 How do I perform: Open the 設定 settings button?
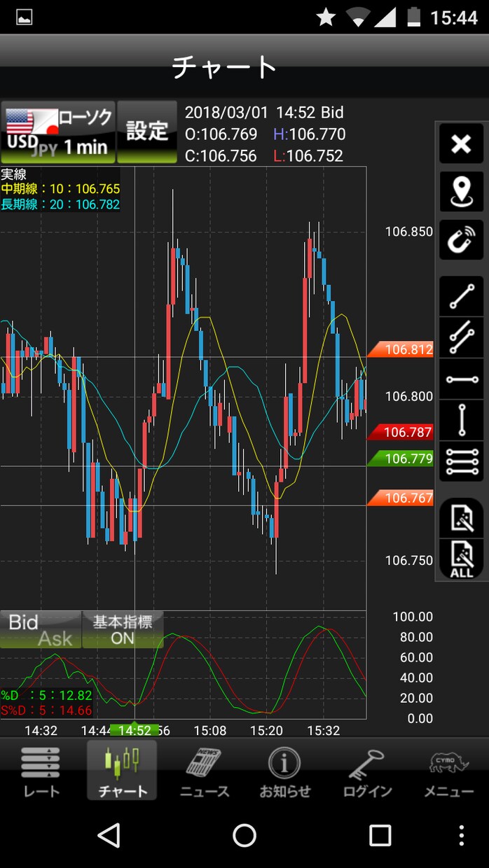[147, 132]
